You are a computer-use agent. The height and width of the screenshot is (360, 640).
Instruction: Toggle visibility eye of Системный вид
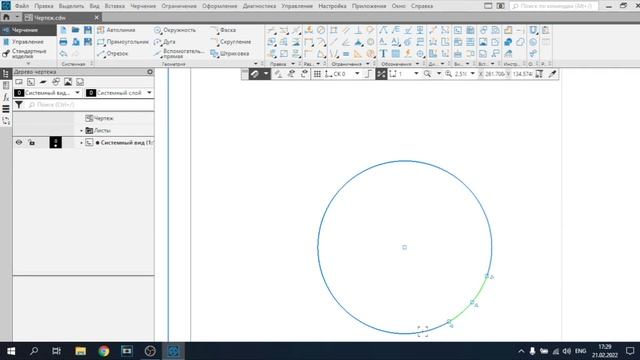pos(19,142)
